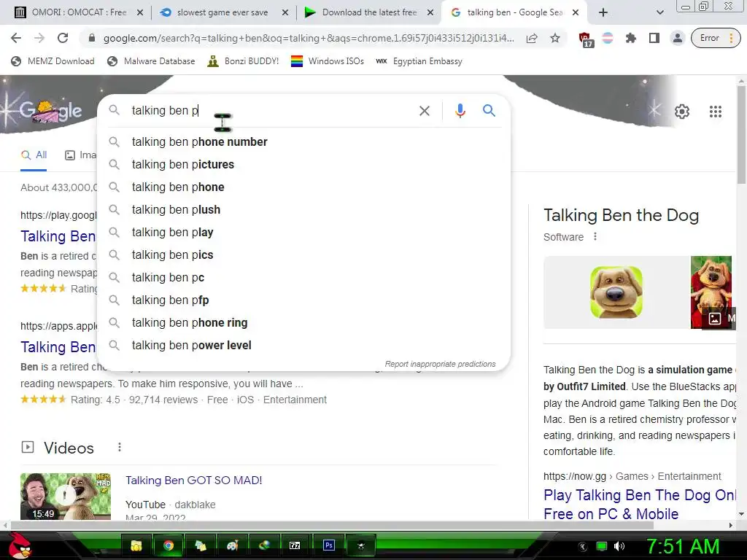Open the Google apps grid
747x560 pixels.
tap(715, 112)
